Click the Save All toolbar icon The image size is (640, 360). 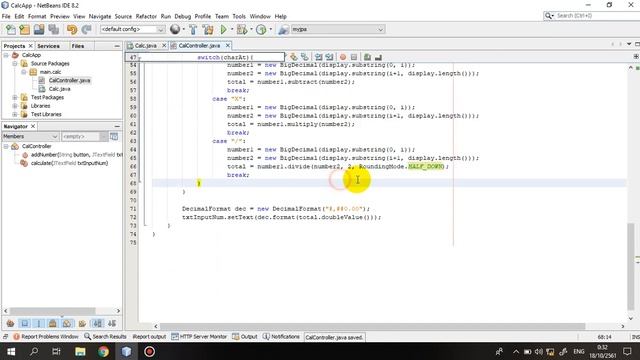tap(53, 29)
